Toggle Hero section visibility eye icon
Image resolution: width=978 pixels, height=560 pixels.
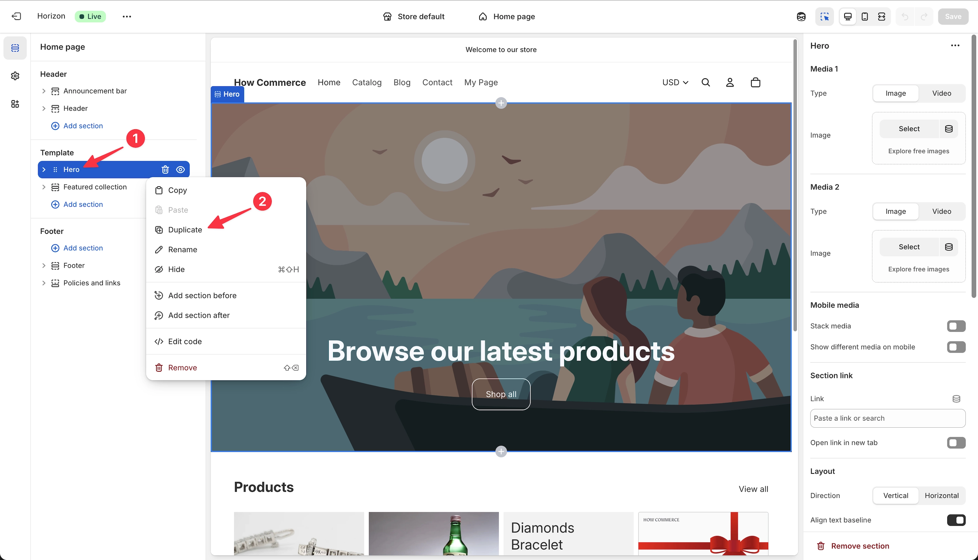pyautogui.click(x=180, y=170)
